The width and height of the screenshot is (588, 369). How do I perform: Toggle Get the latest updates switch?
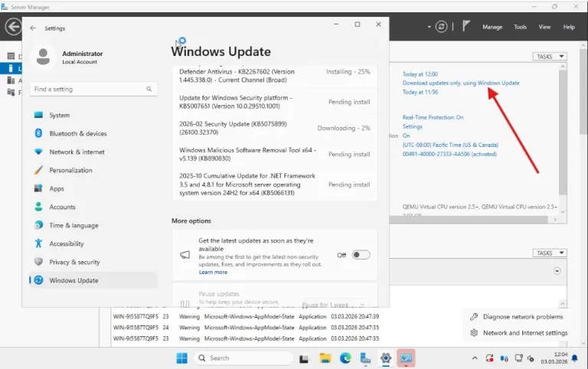pyautogui.click(x=361, y=255)
